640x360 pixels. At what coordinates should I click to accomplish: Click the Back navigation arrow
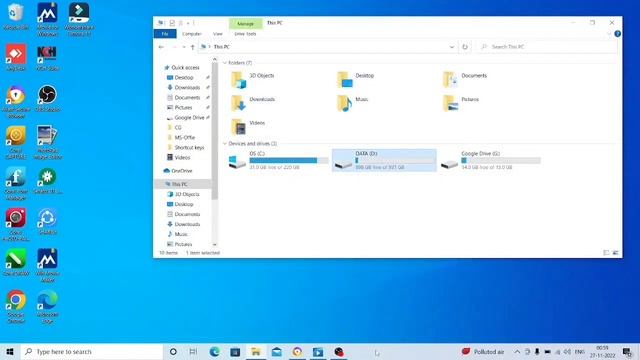coord(161,47)
